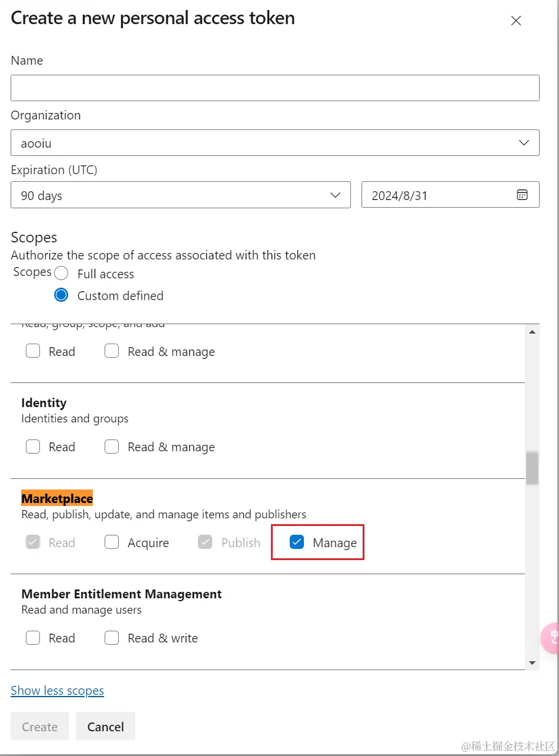Click the Cancel button
The width and height of the screenshot is (559, 756).
tap(106, 727)
